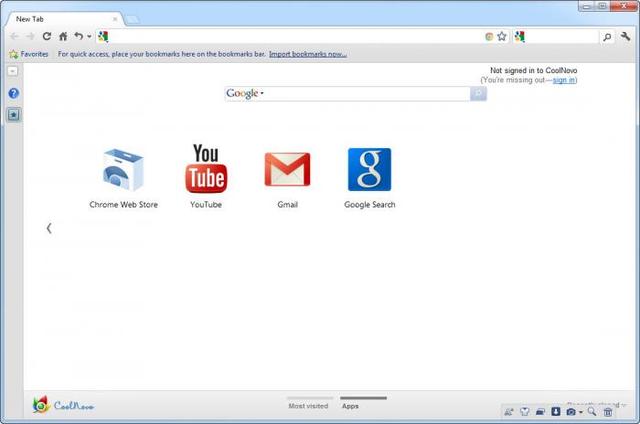The height and width of the screenshot is (424, 640).
Task: Click the CoolNovo logo
Action: point(64,405)
